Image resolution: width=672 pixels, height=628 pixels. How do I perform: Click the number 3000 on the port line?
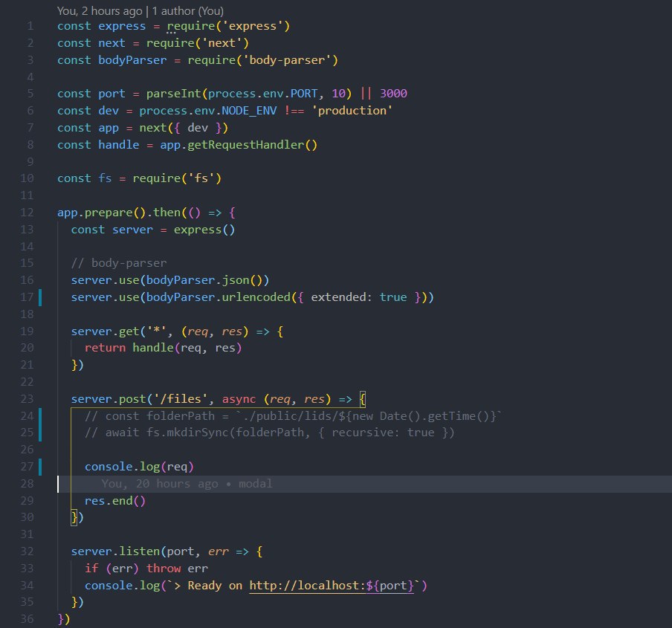click(x=393, y=94)
